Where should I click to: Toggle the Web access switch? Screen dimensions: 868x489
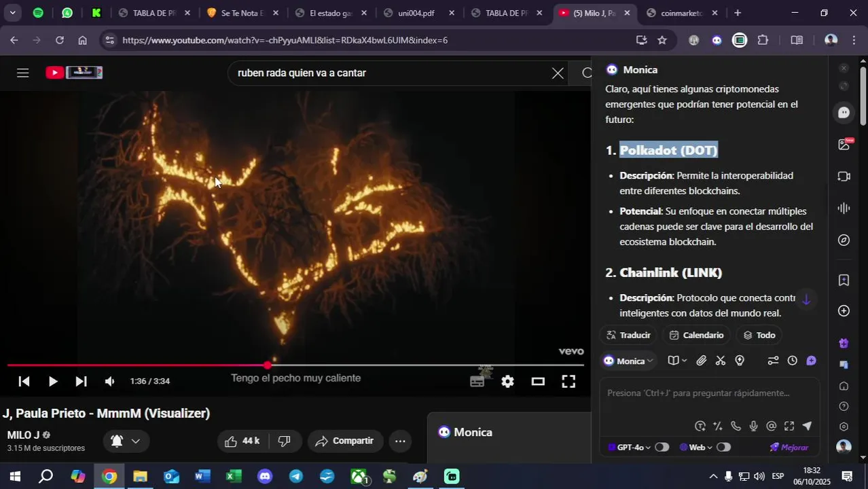point(723,448)
